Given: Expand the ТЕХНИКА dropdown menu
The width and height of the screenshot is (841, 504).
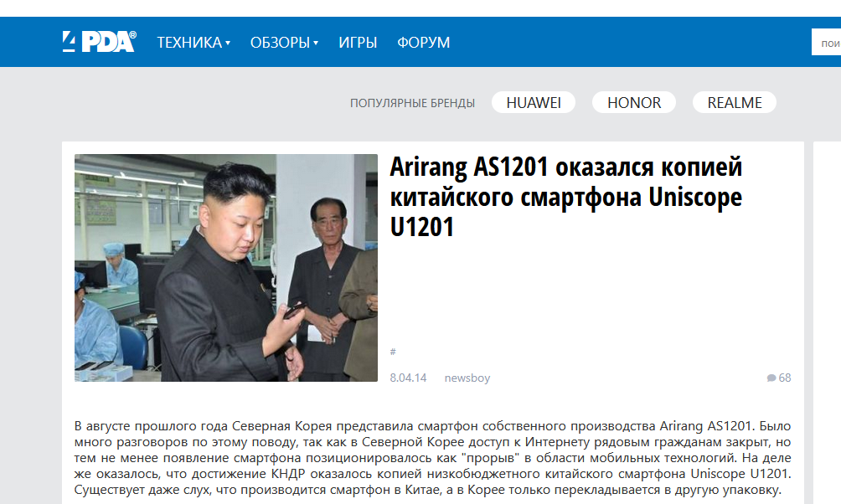Looking at the screenshot, I should tap(193, 43).
